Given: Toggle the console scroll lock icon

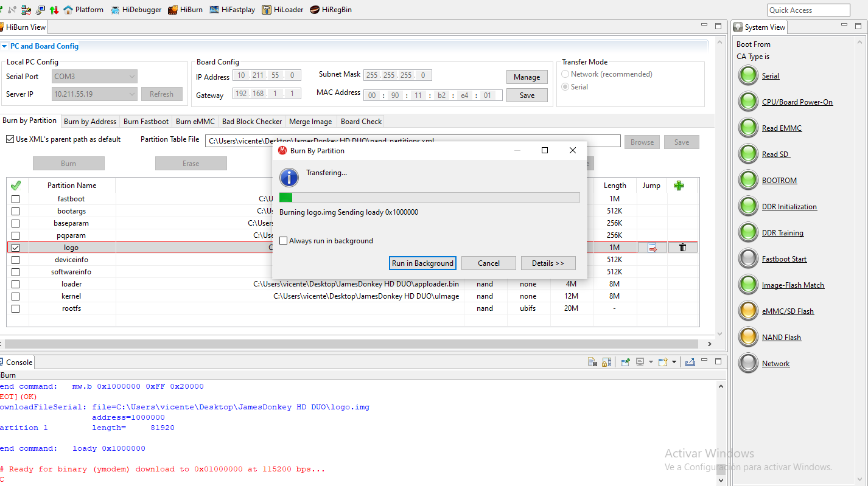Looking at the screenshot, I should (606, 363).
